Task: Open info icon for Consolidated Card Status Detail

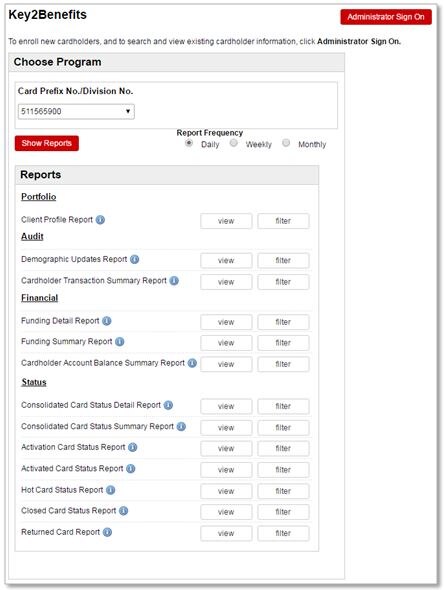Action: pos(168,405)
